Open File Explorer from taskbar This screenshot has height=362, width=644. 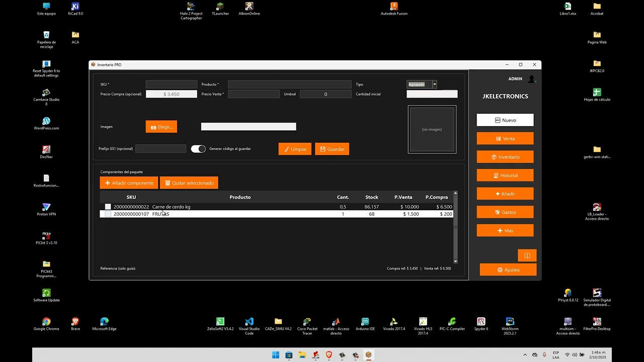pos(302,355)
